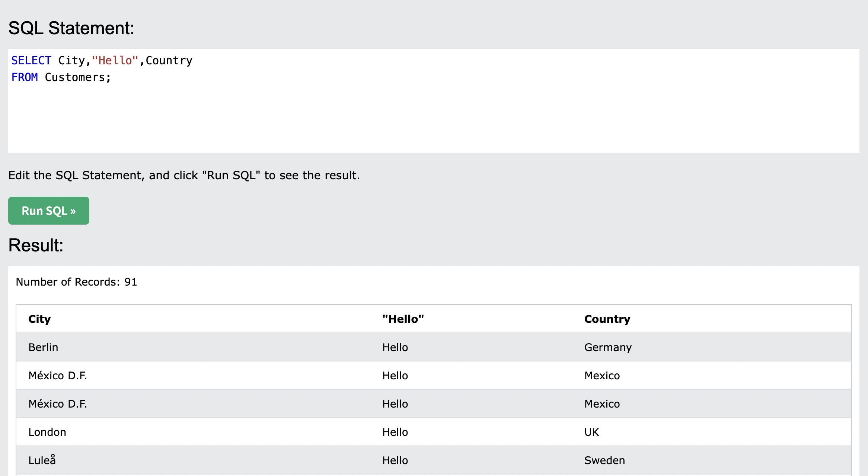Click Country word in SQL editor

[169, 61]
